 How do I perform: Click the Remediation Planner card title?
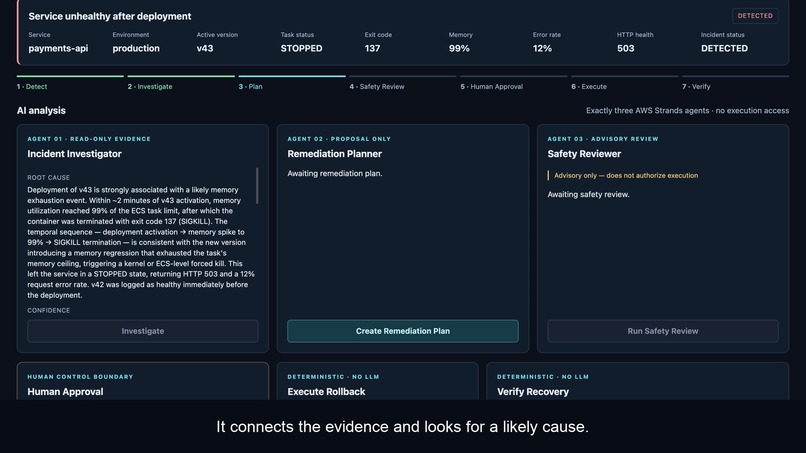point(335,154)
